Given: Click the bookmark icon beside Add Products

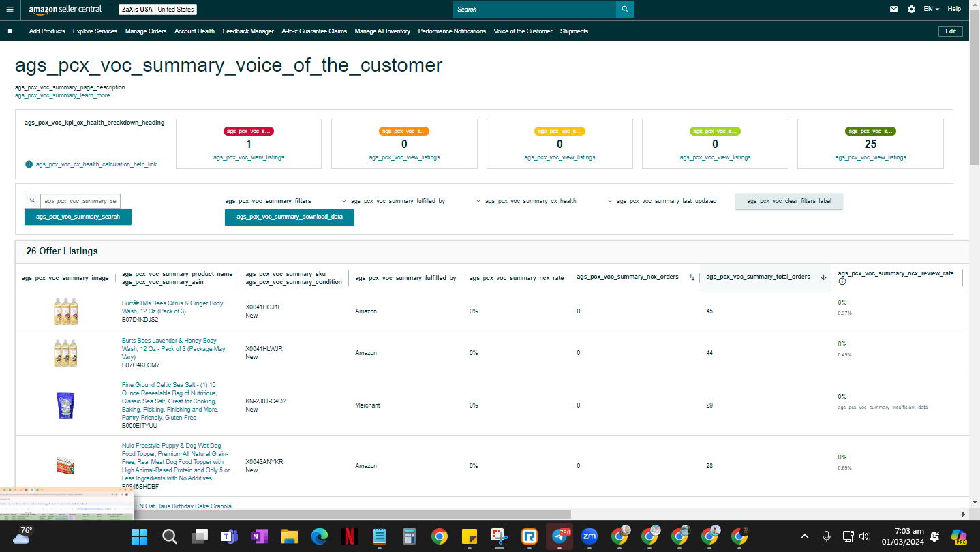Looking at the screenshot, I should pos(10,31).
